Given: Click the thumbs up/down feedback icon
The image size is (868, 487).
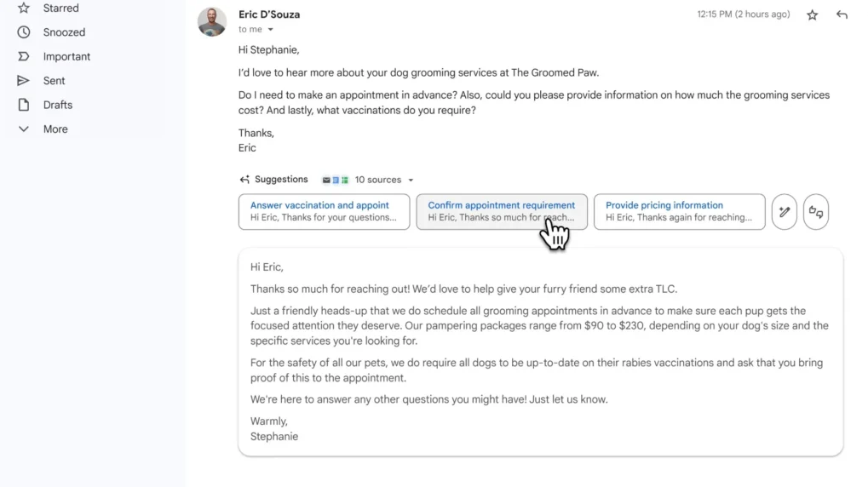Looking at the screenshot, I should pyautogui.click(x=816, y=211).
